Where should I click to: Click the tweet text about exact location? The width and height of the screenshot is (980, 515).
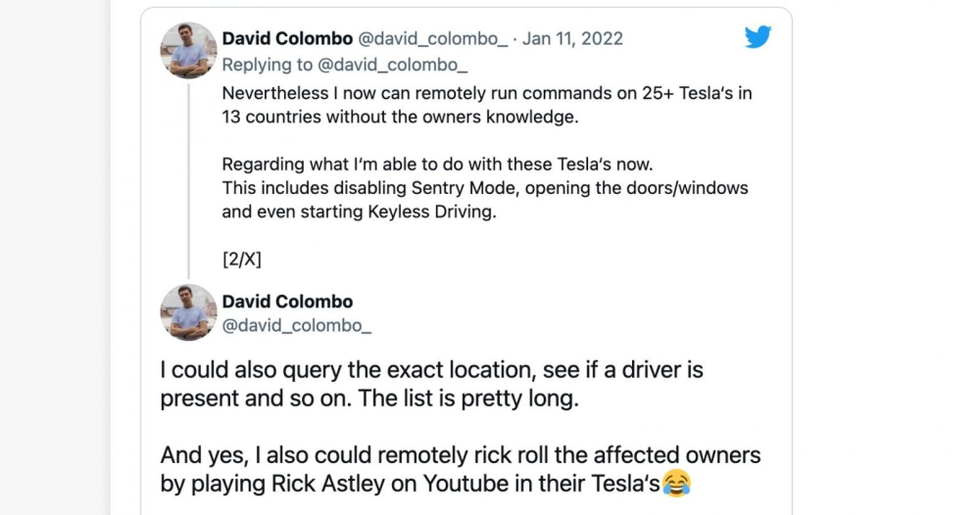(x=432, y=384)
